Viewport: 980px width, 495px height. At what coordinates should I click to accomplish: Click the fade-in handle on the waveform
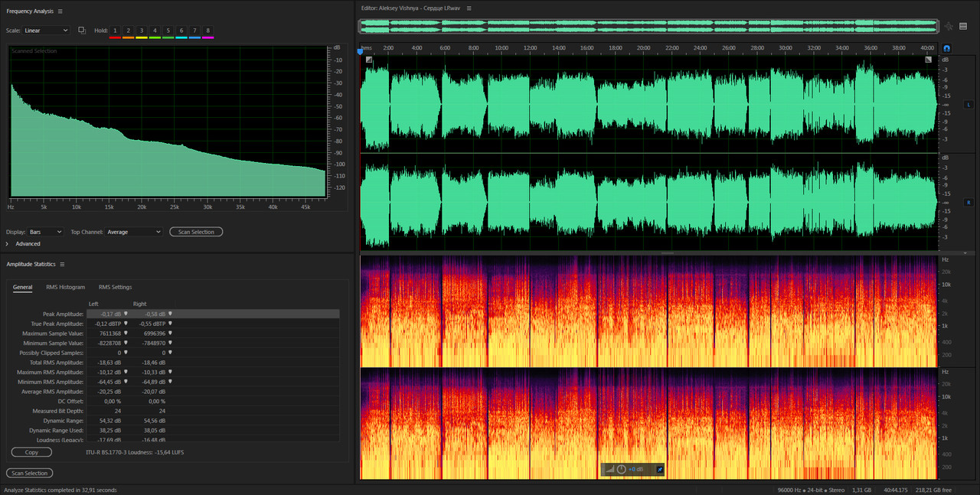coord(368,59)
